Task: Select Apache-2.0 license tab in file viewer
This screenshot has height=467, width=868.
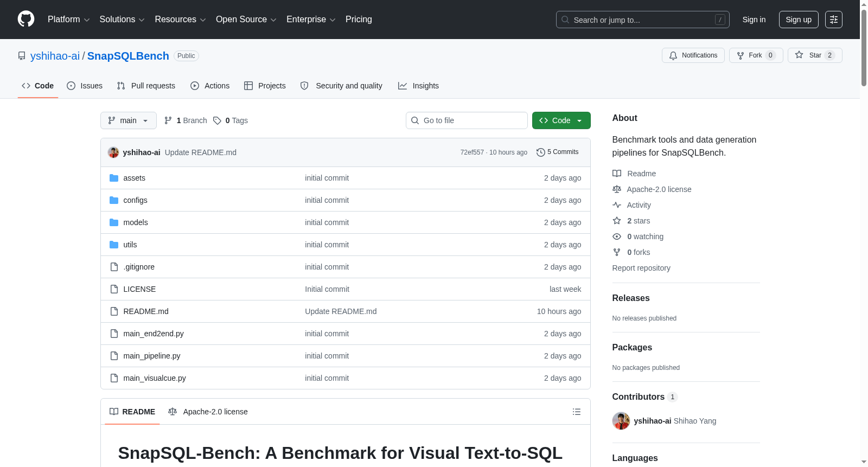Action: [208, 412]
